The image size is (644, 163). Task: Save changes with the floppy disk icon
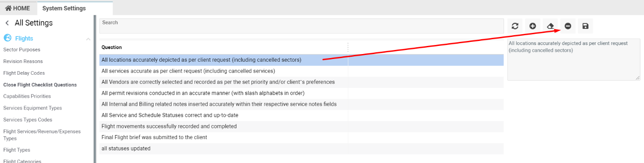pos(585,26)
